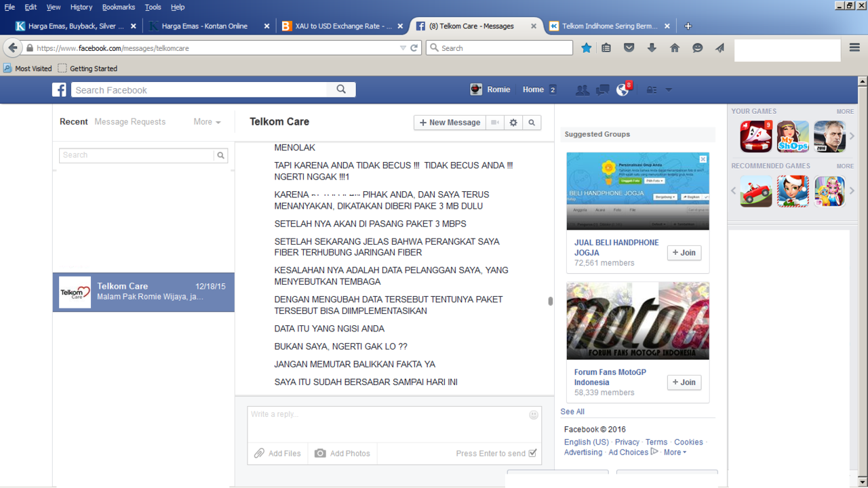Click the Privacy footer link
Screen dimensions: 868x488
click(x=627, y=442)
